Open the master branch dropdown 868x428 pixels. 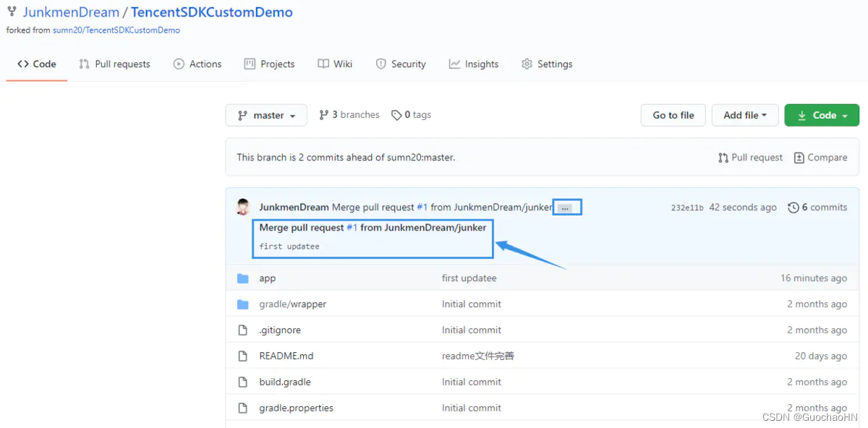[x=266, y=115]
